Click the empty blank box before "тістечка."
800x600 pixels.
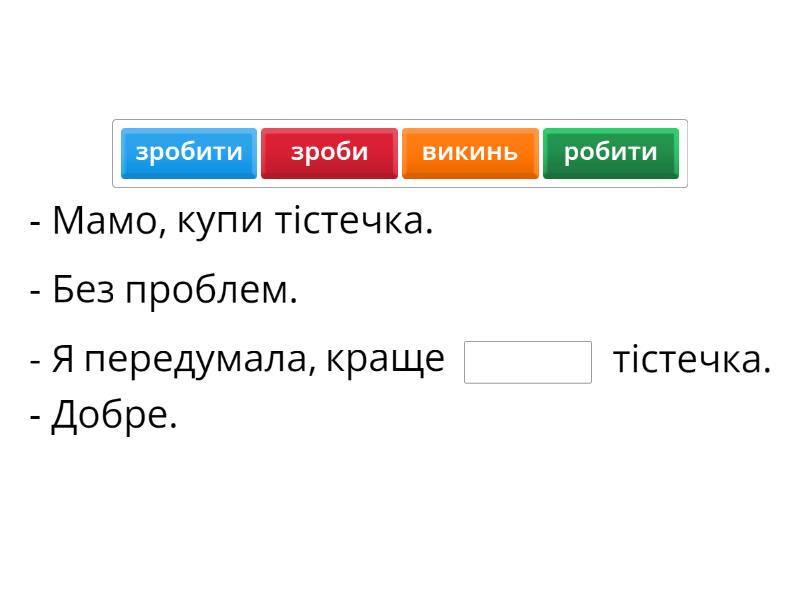[528, 362]
